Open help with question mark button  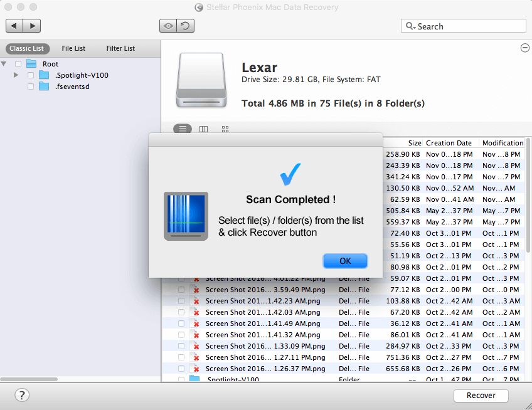22,395
